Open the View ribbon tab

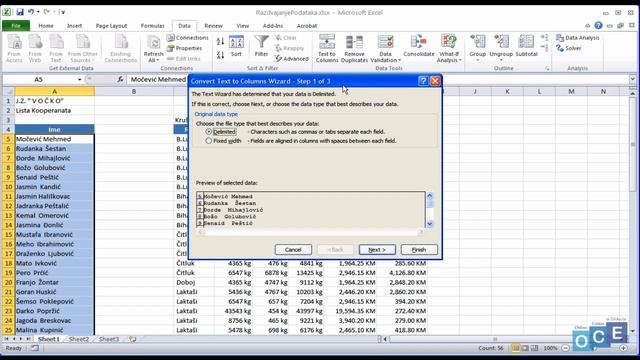coord(242,26)
